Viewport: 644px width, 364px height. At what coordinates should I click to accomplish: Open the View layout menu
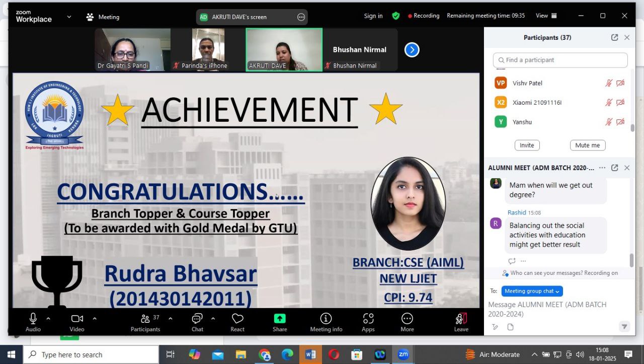[546, 16]
